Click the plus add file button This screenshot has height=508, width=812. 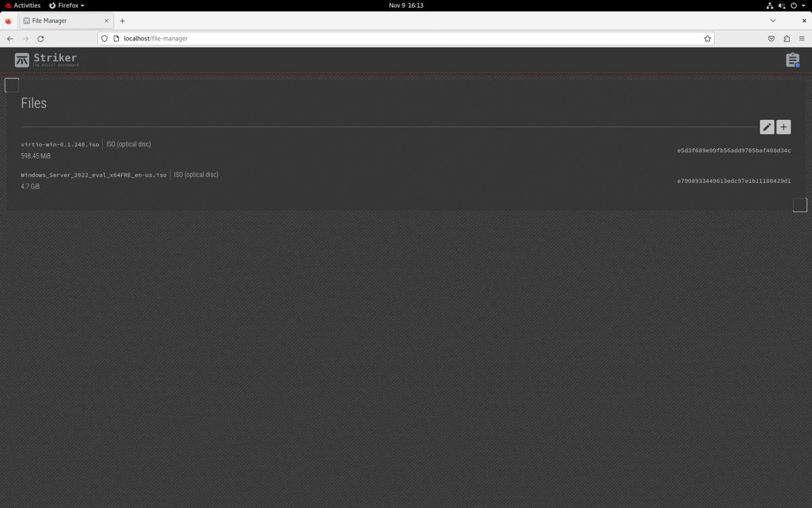[x=784, y=127]
